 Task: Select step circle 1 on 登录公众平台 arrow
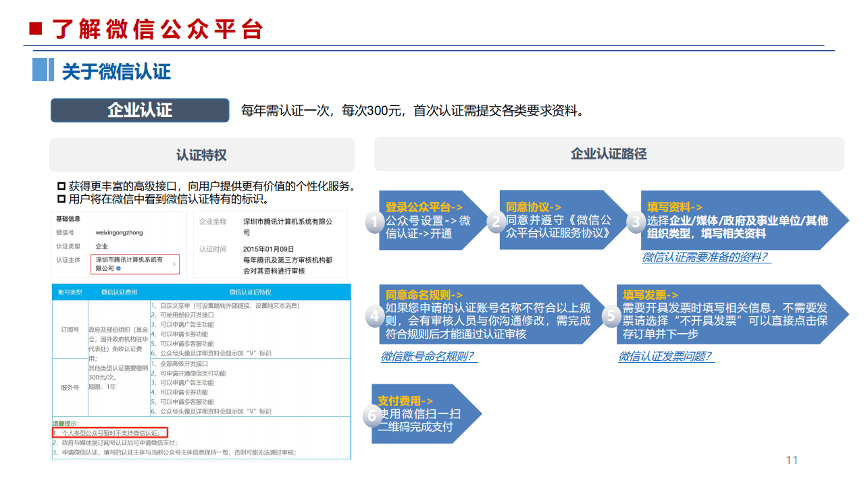coord(374,222)
